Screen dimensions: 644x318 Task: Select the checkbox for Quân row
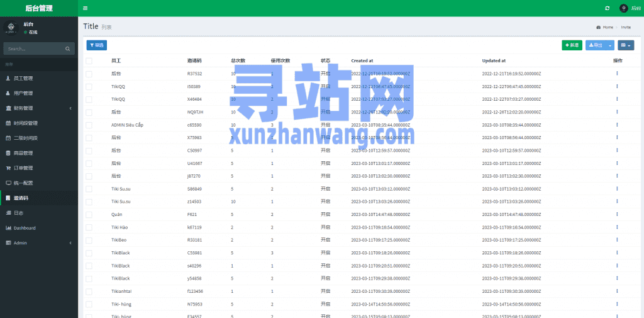tap(89, 215)
